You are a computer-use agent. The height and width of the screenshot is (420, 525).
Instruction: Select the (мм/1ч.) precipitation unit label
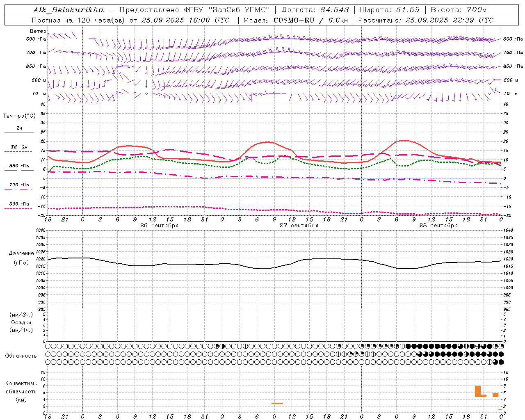click(21, 330)
